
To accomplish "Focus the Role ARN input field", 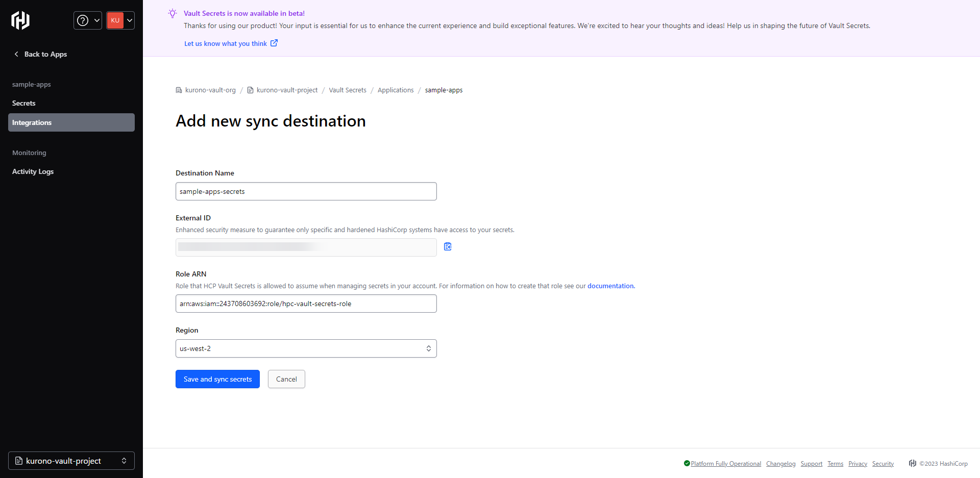I will point(306,304).
